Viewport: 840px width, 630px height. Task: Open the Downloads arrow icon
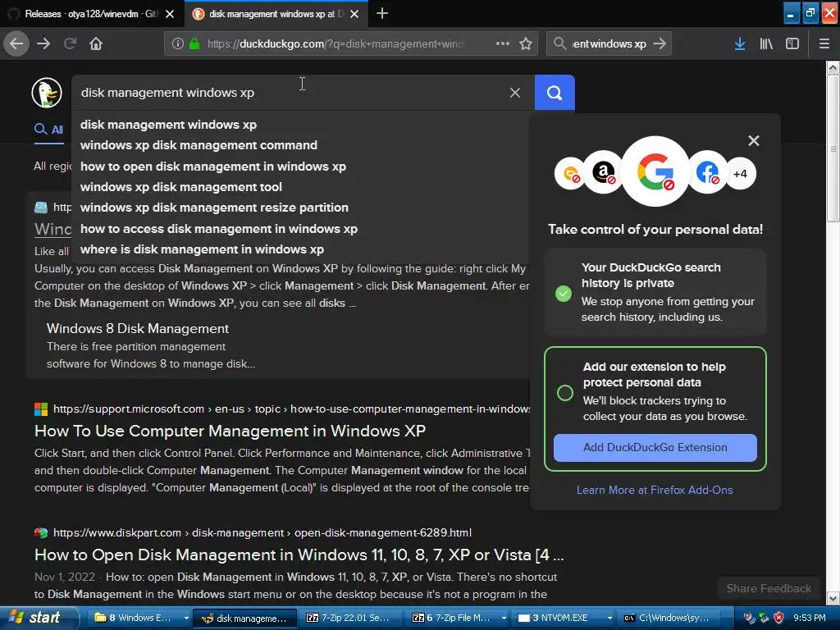(740, 43)
